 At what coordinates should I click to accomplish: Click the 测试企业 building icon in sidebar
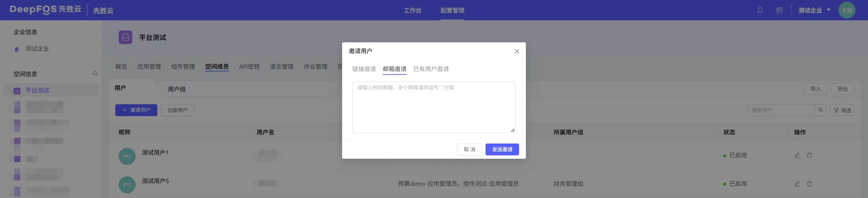(17, 49)
